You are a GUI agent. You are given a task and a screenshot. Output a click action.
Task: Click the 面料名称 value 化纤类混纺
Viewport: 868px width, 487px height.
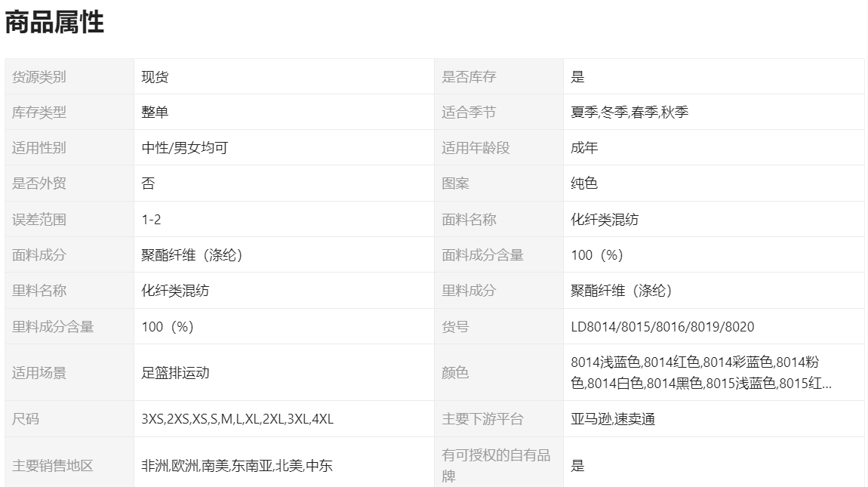coord(605,220)
